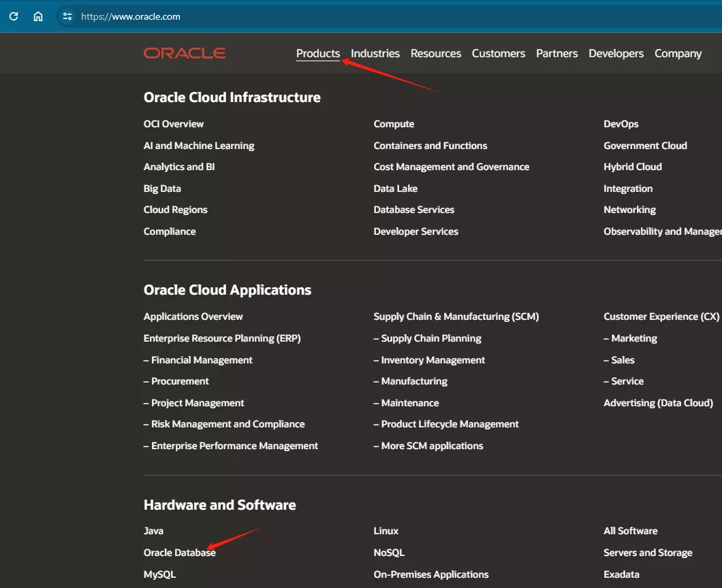Open site information icon in address bar

tap(67, 16)
